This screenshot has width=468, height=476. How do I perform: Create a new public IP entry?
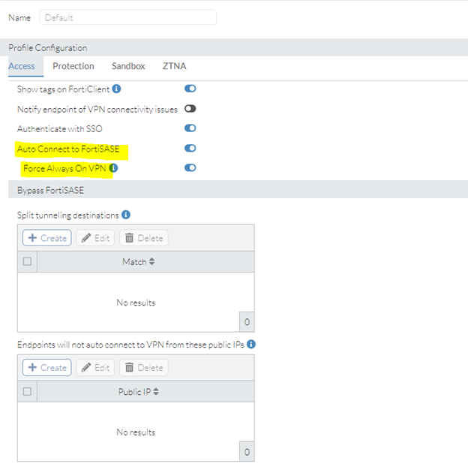46,368
